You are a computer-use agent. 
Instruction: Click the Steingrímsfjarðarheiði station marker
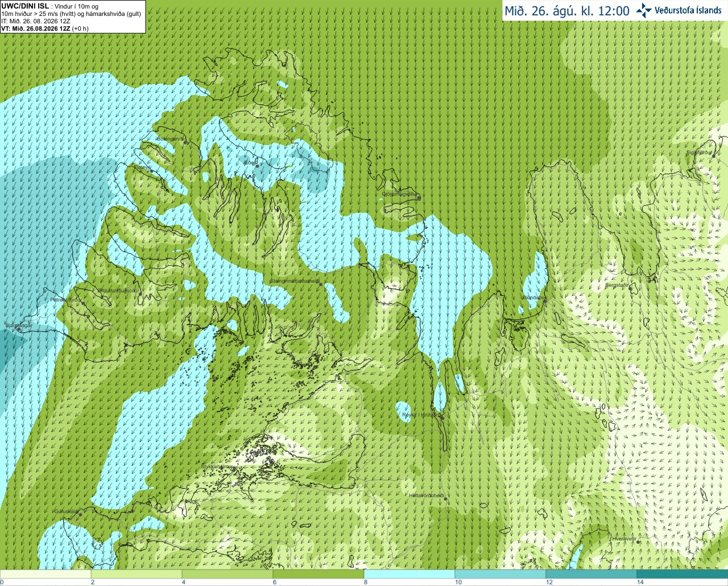320,284
